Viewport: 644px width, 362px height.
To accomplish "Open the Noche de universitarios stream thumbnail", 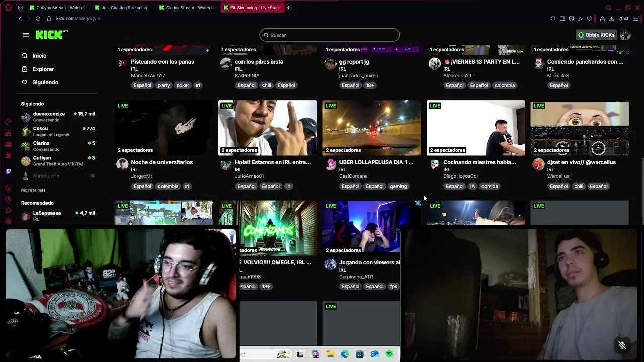I will click(x=164, y=128).
